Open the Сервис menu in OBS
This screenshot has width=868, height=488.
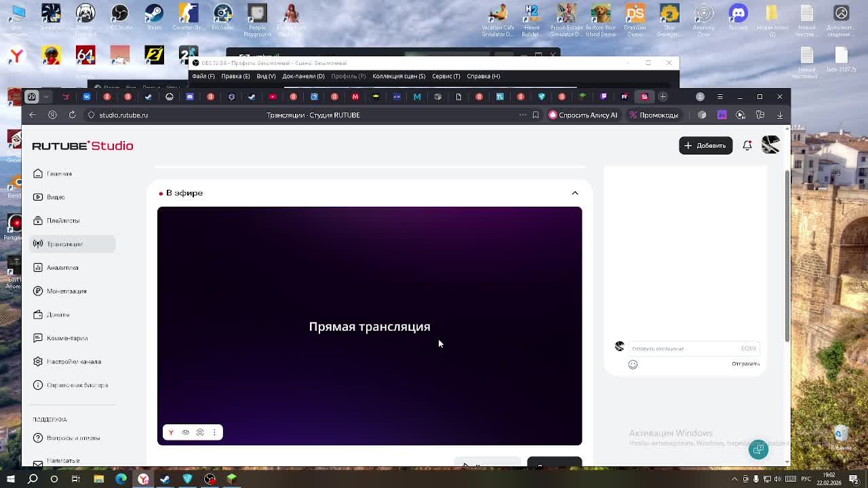tap(446, 76)
